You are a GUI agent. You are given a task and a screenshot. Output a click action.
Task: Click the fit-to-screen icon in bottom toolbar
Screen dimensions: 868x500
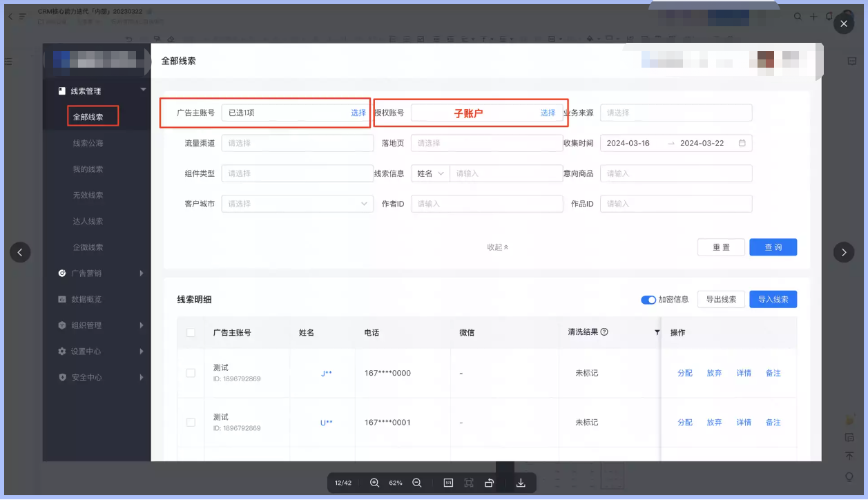point(469,483)
